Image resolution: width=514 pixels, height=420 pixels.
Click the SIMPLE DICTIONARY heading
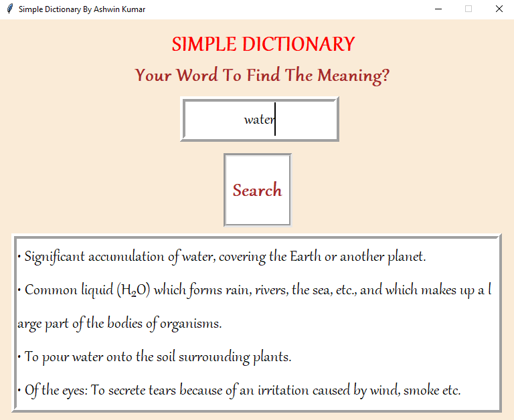[263, 44]
